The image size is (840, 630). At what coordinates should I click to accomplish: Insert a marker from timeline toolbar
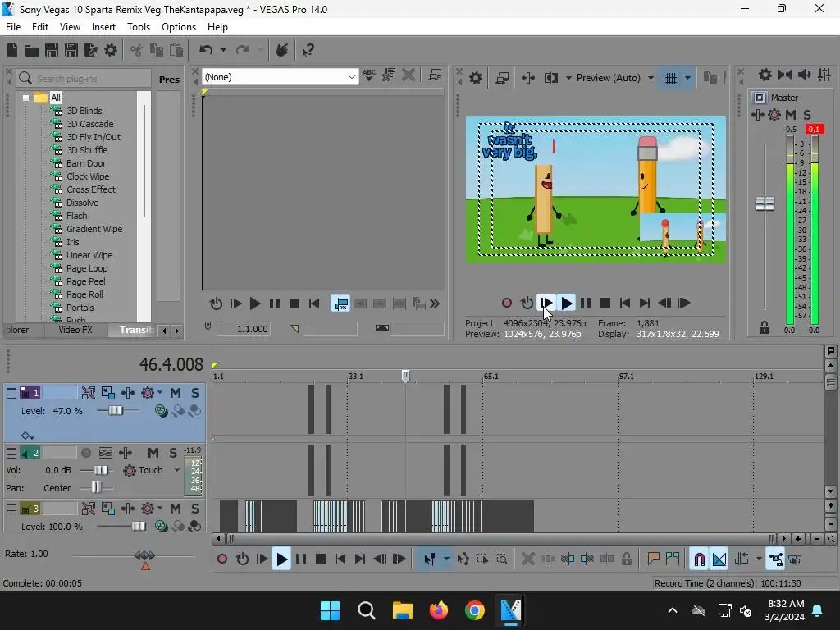tap(653, 559)
